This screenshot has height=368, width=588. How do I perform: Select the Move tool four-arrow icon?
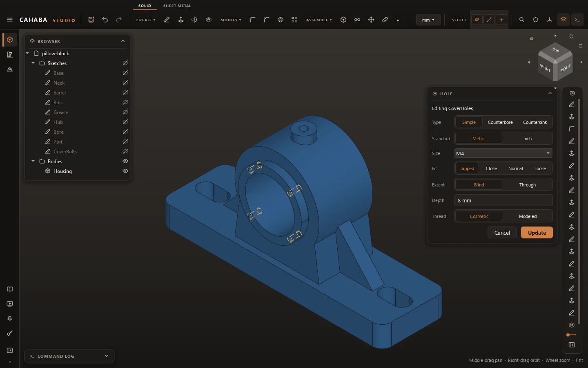tap(371, 20)
